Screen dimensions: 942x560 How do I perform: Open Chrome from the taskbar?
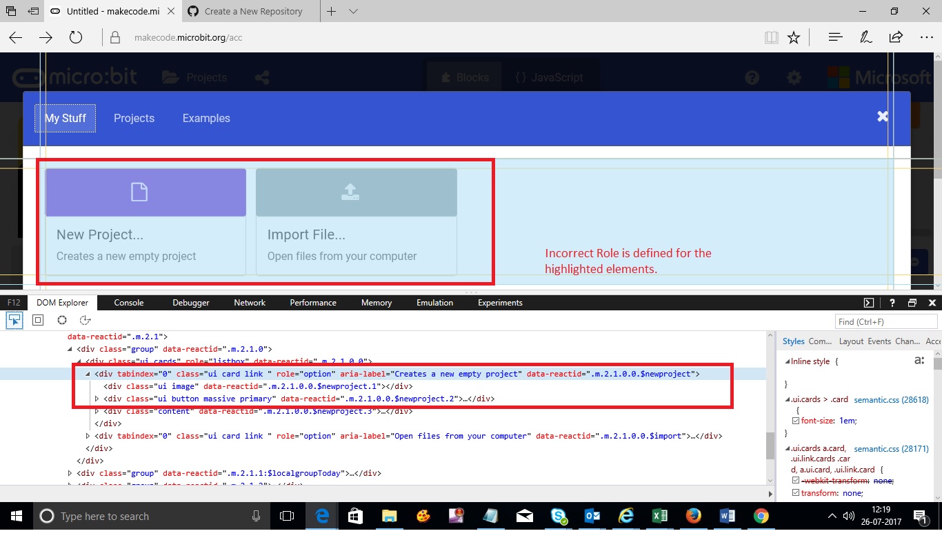[761, 516]
